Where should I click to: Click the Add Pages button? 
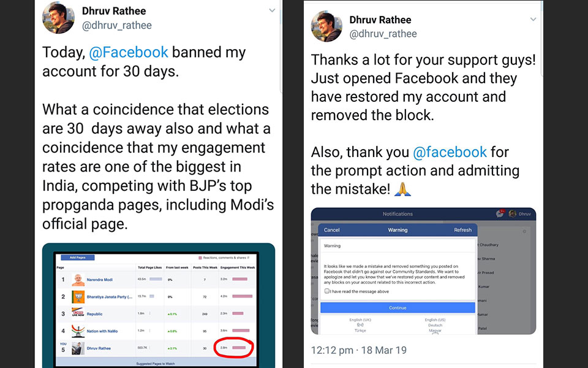(x=77, y=258)
